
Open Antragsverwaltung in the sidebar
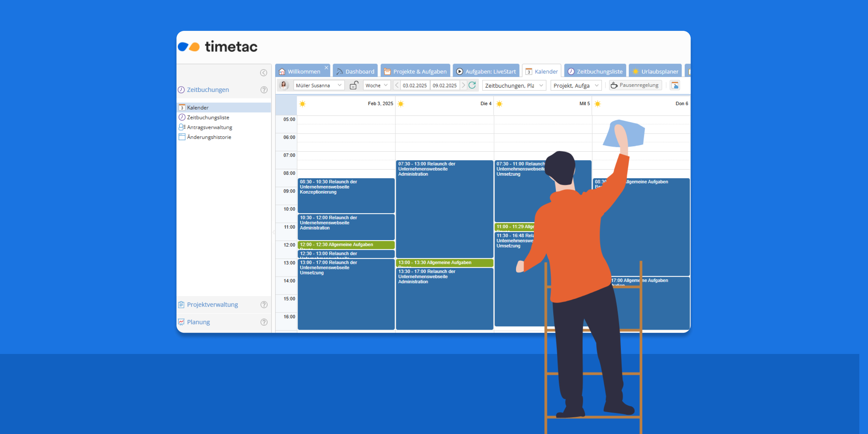click(209, 127)
